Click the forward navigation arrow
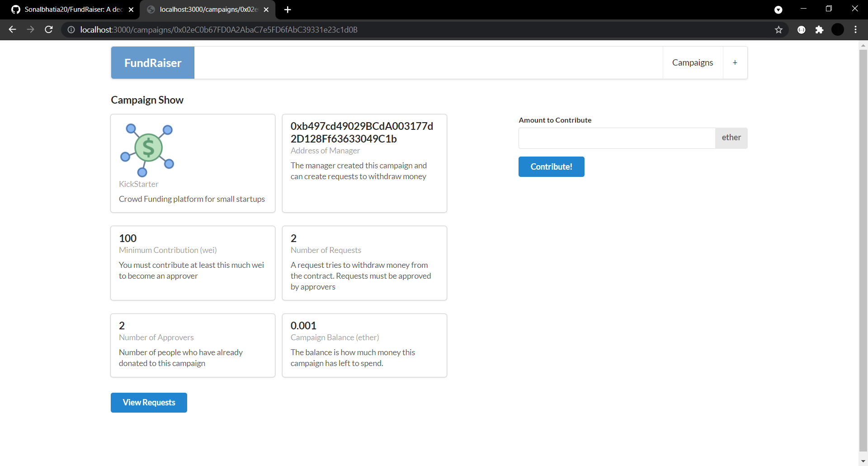The width and height of the screenshot is (868, 466). click(30, 30)
